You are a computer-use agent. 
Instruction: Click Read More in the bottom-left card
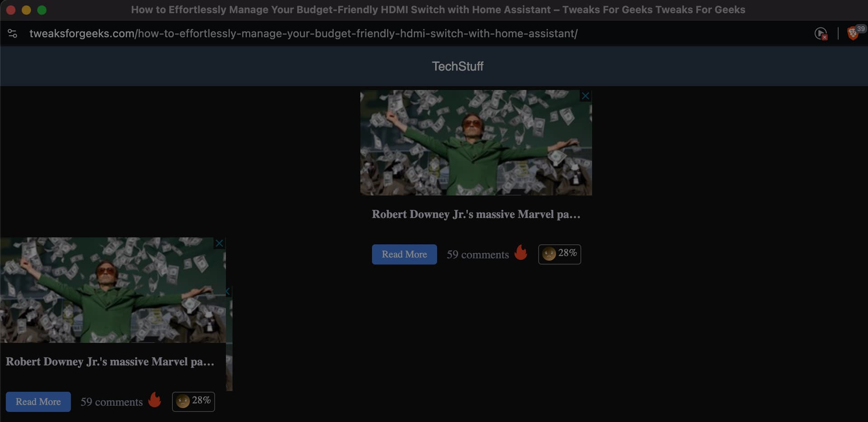point(38,402)
